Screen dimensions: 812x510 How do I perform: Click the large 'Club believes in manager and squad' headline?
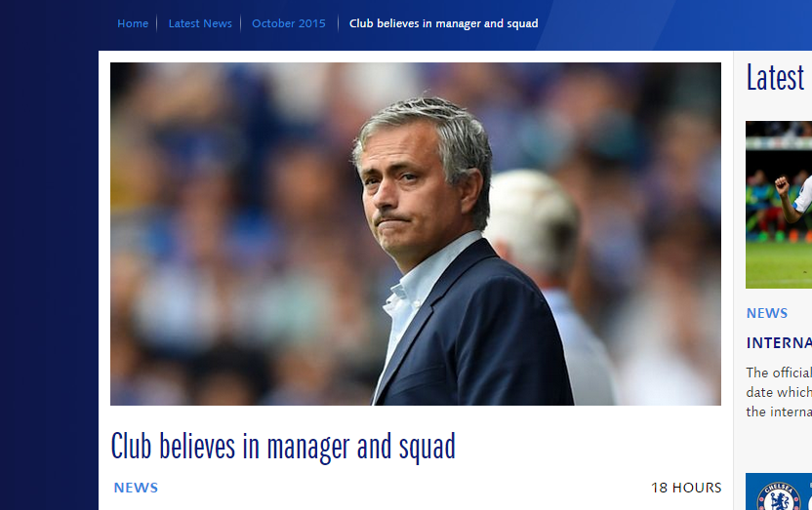click(283, 446)
